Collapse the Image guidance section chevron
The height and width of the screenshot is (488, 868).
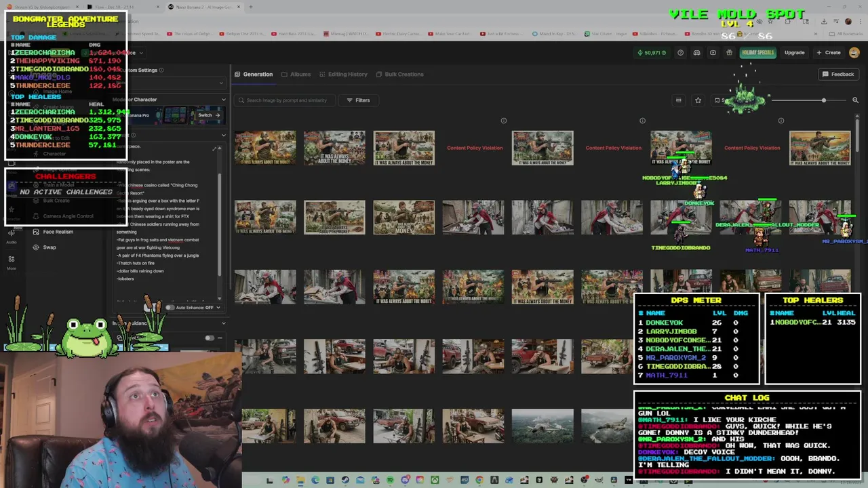tap(224, 323)
